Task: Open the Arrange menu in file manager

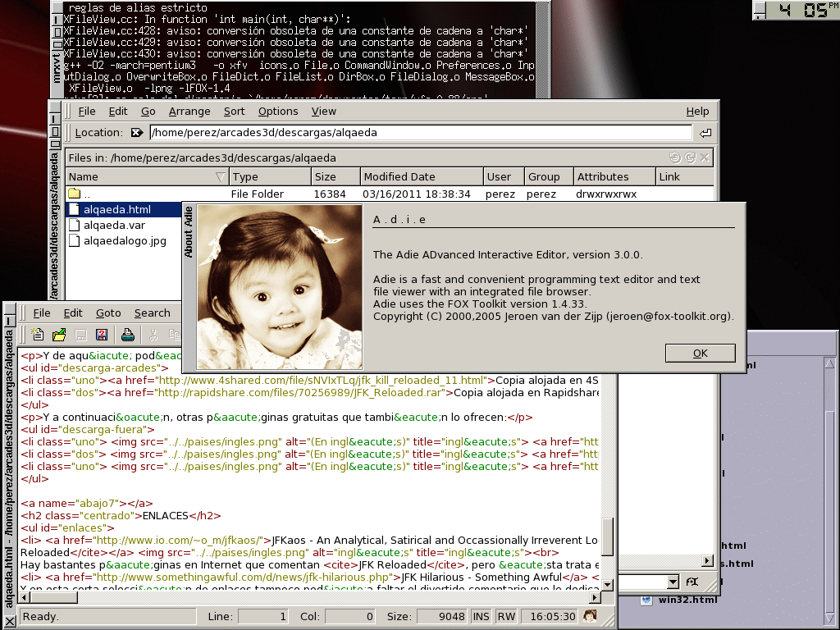Action: point(189,112)
